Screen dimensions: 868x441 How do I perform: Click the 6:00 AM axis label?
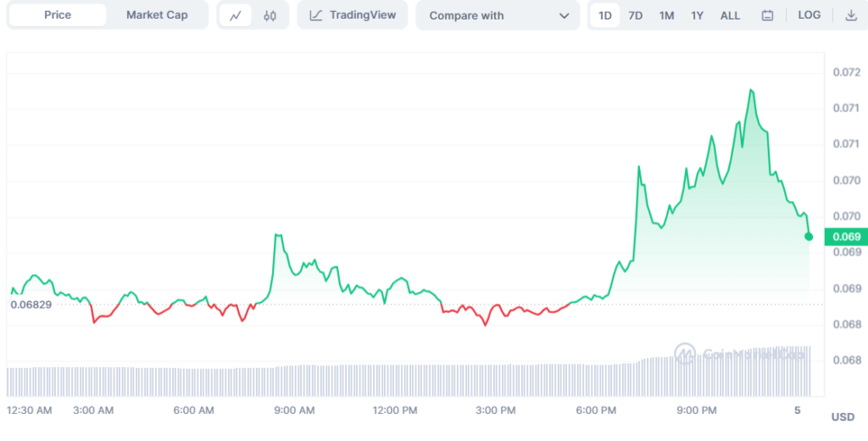pyautogui.click(x=194, y=410)
